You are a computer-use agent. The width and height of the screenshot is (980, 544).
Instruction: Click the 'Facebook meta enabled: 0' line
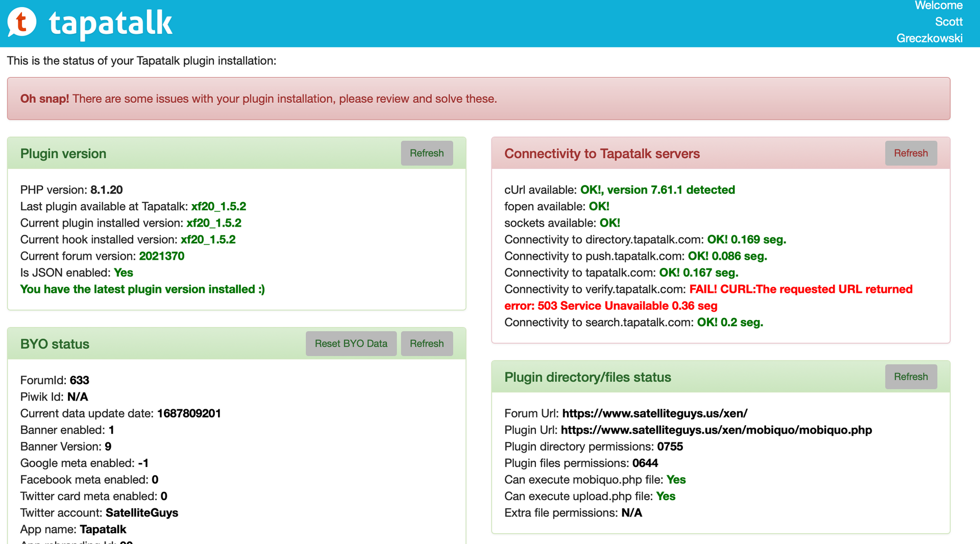[x=89, y=480]
